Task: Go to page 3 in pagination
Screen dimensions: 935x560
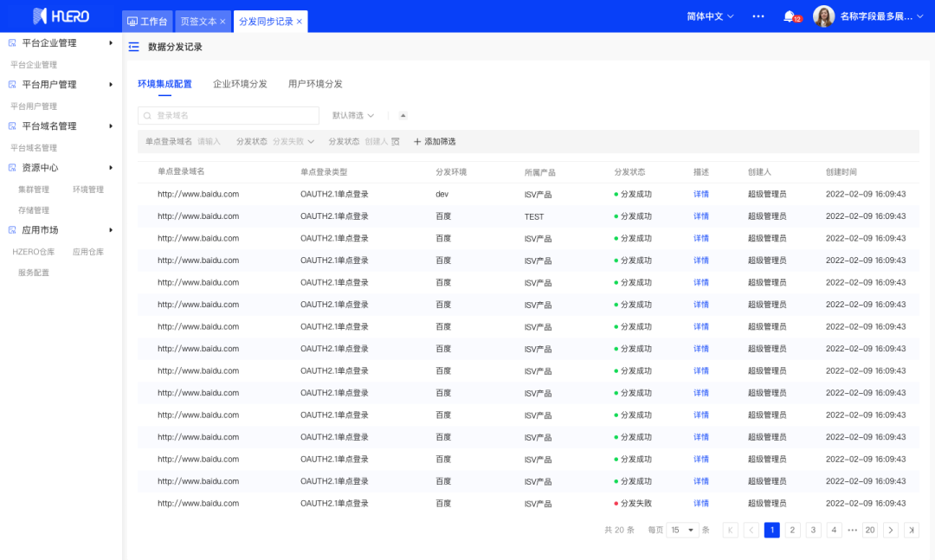Action: pos(813,530)
